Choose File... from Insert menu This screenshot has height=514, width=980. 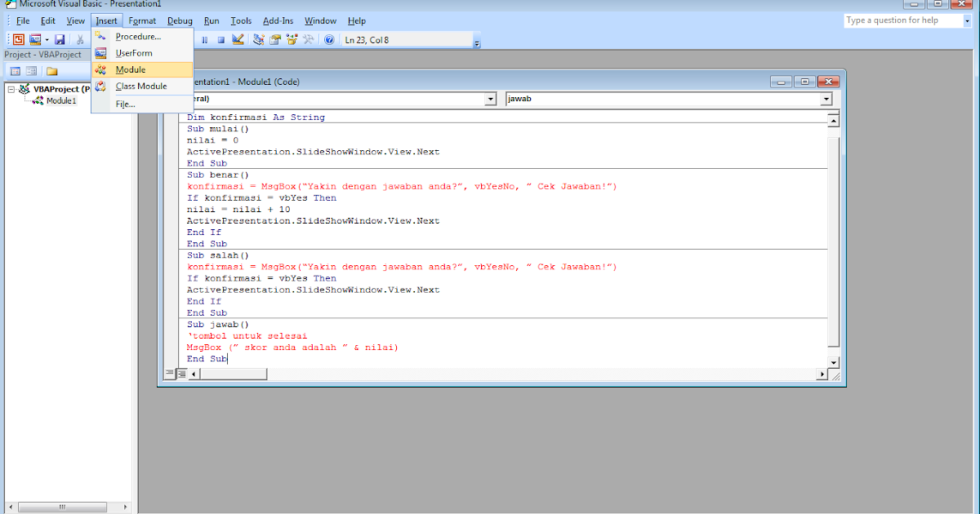(142, 104)
